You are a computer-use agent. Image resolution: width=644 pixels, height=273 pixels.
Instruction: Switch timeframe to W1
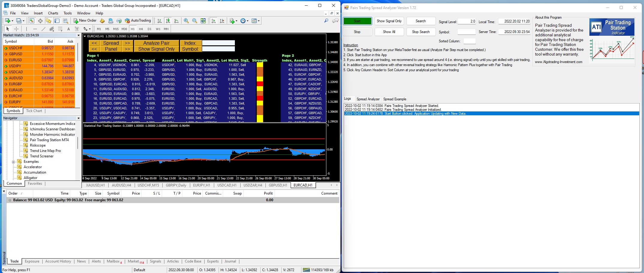coord(158,29)
